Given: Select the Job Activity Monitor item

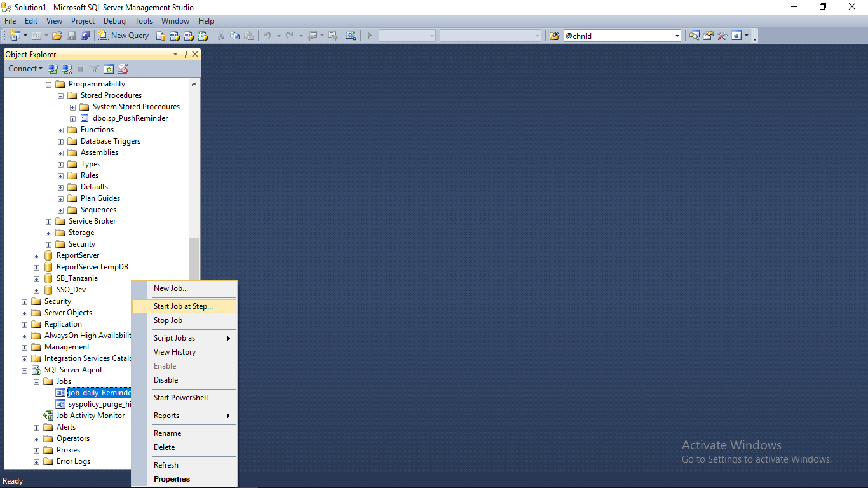Looking at the screenshot, I should click(x=90, y=416).
